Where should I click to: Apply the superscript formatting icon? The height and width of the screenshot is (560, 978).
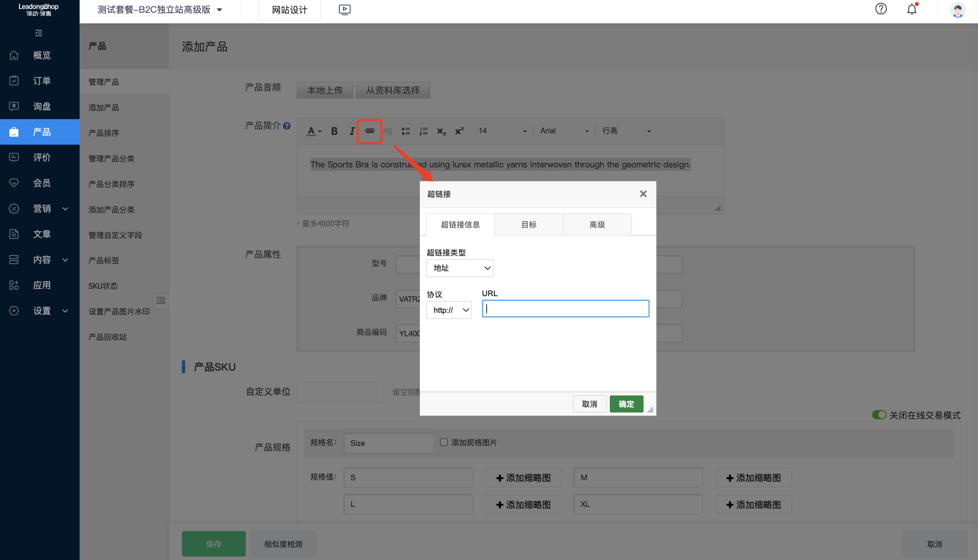(x=459, y=131)
